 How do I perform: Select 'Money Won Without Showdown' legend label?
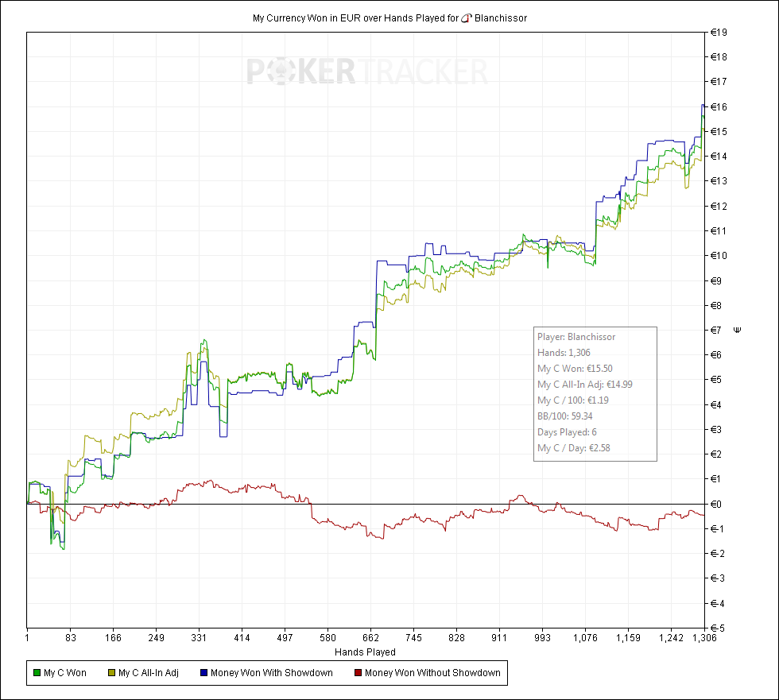(x=432, y=673)
